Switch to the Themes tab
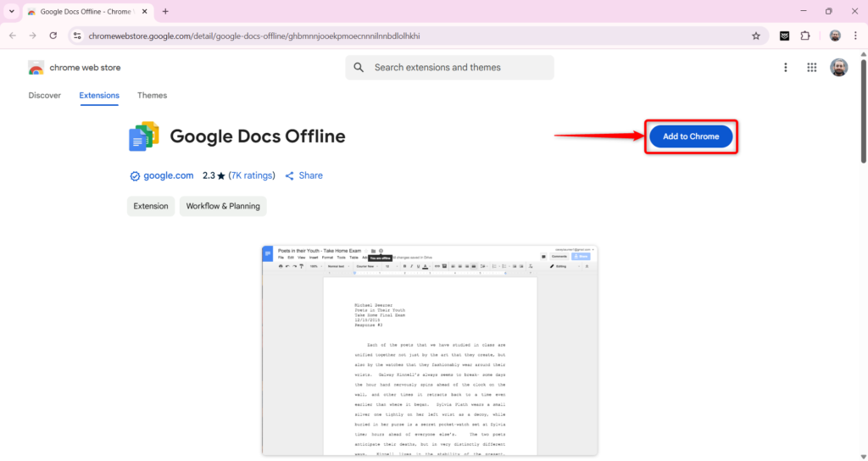 [152, 96]
